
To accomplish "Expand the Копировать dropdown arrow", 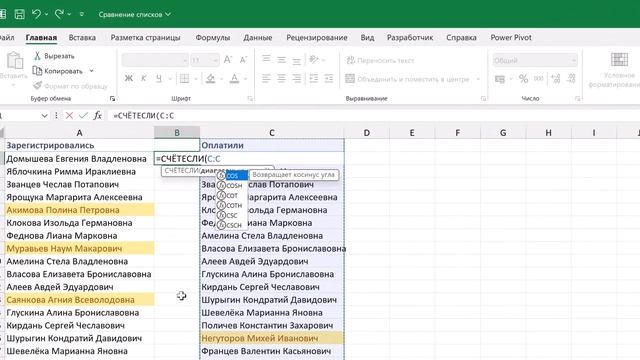I will click(91, 71).
